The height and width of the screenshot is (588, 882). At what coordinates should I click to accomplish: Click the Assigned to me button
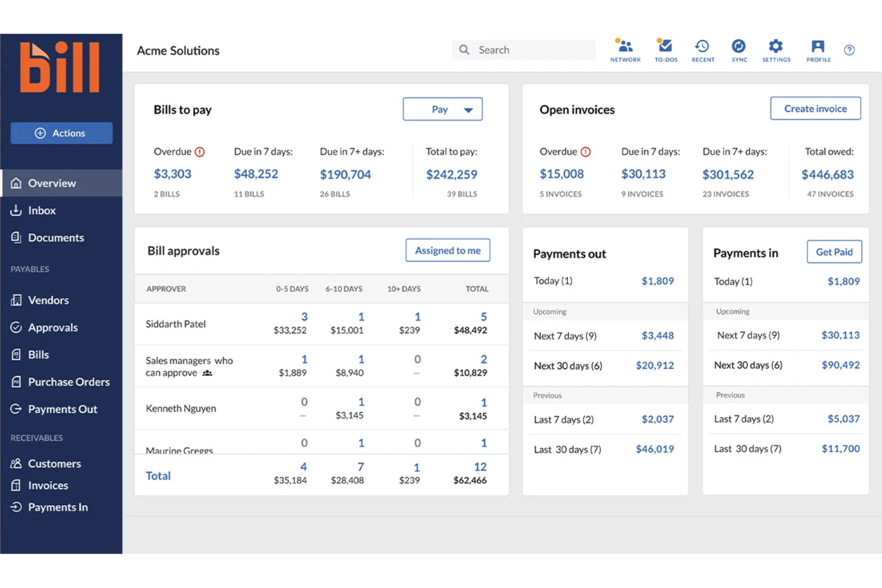[x=448, y=250]
